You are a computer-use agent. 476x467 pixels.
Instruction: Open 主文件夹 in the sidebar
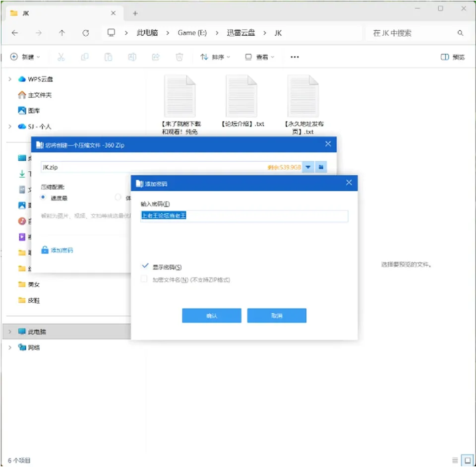tap(35, 95)
